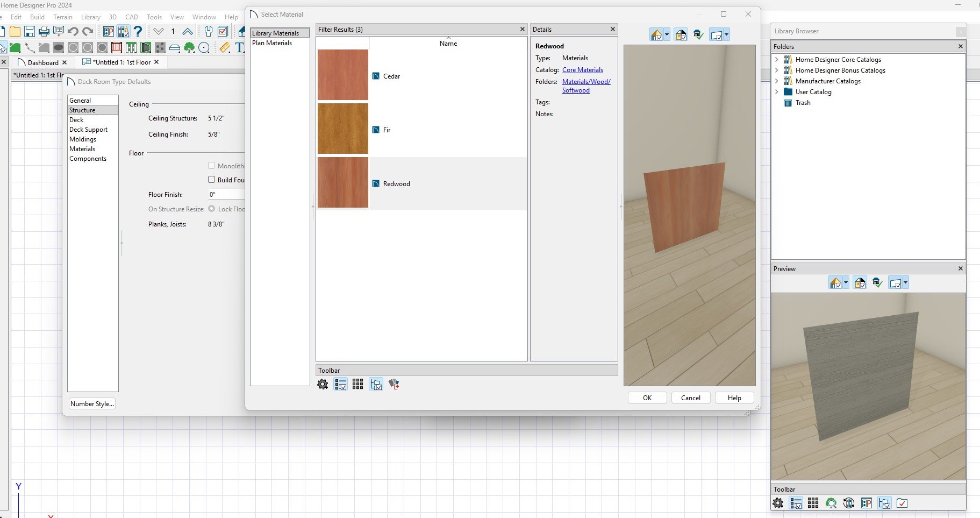Open the CAD menu
The height and width of the screenshot is (518, 980).
click(x=132, y=17)
